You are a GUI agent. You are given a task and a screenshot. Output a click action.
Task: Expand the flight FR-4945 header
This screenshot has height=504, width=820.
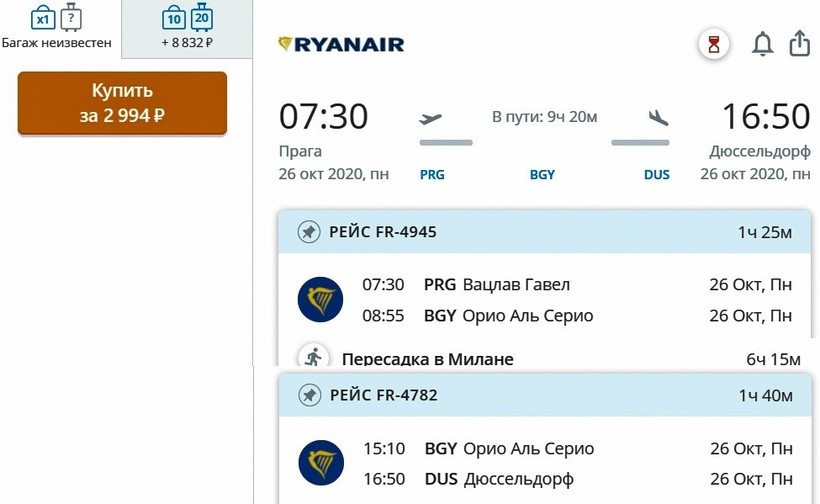coord(544,232)
